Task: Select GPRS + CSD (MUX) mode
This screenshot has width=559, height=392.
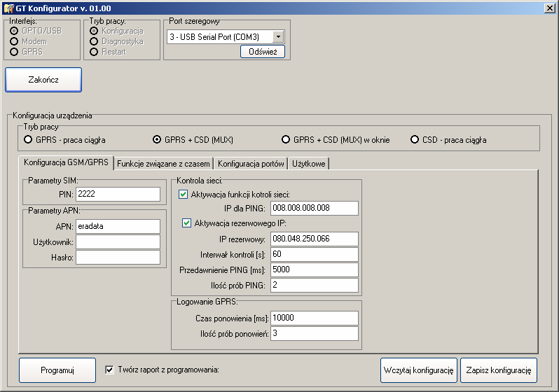Action: pos(157,140)
